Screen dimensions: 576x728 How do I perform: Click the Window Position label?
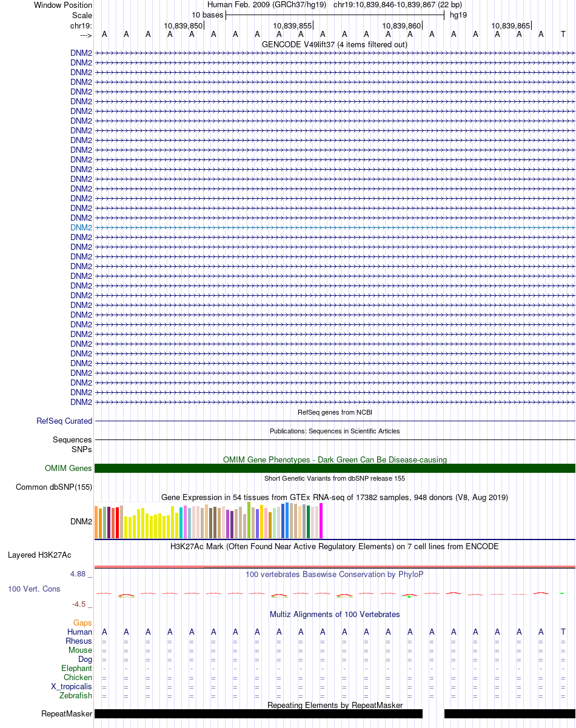pyautogui.click(x=63, y=5)
